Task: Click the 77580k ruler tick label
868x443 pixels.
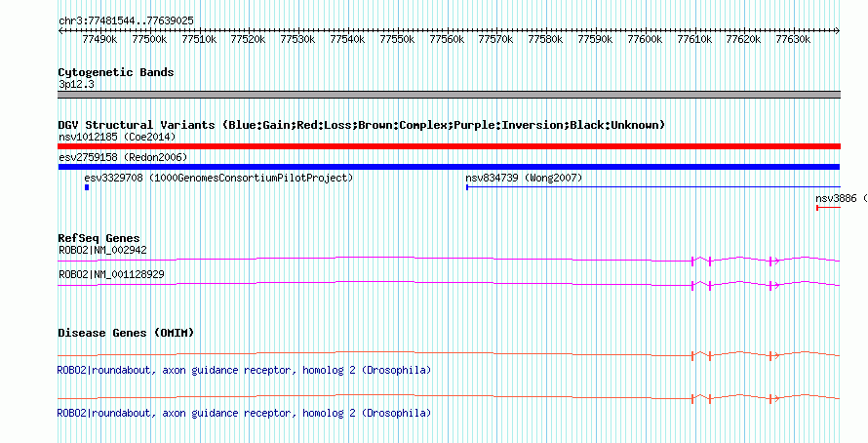Action: point(545,40)
